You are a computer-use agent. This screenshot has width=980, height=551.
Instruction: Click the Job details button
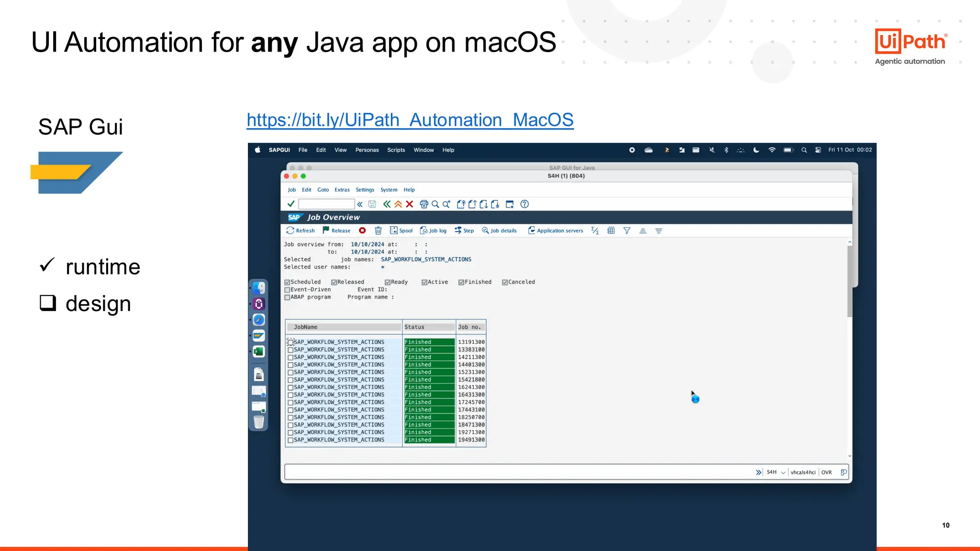tap(499, 231)
